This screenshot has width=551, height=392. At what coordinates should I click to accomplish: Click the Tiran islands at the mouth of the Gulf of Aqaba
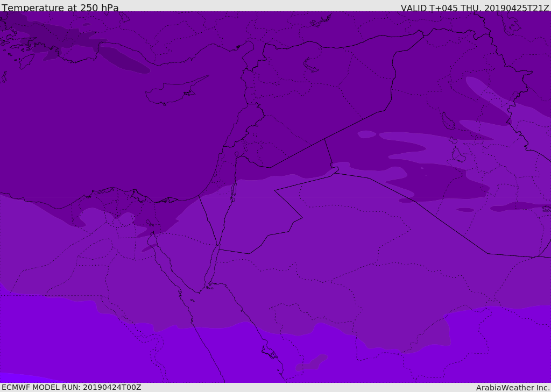click(x=209, y=288)
